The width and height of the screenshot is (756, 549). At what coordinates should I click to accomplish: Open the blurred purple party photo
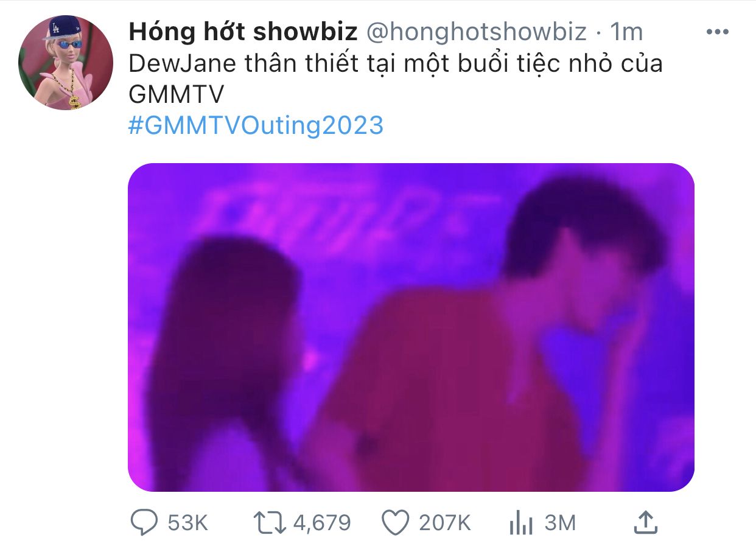411,327
